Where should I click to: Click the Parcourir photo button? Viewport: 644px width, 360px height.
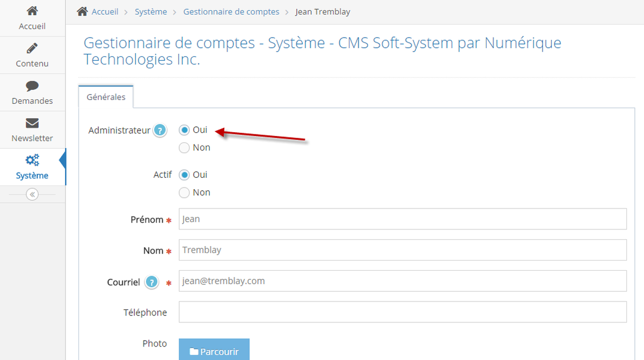[x=214, y=350]
